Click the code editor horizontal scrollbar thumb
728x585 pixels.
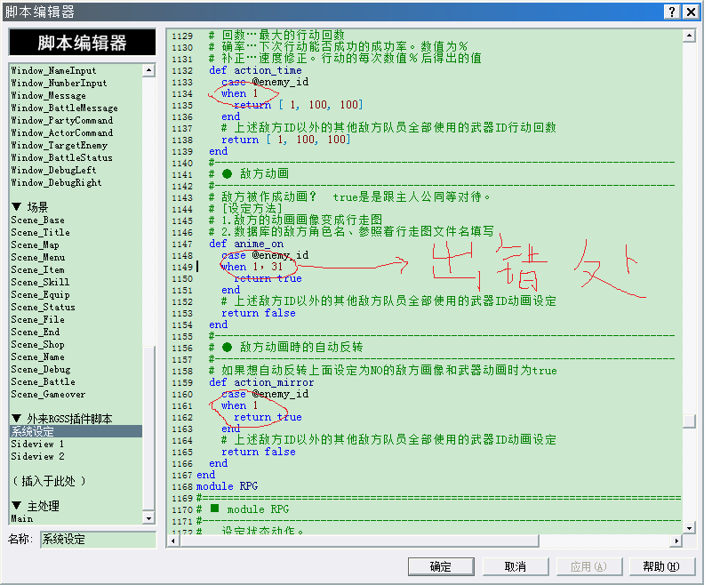coord(359,541)
